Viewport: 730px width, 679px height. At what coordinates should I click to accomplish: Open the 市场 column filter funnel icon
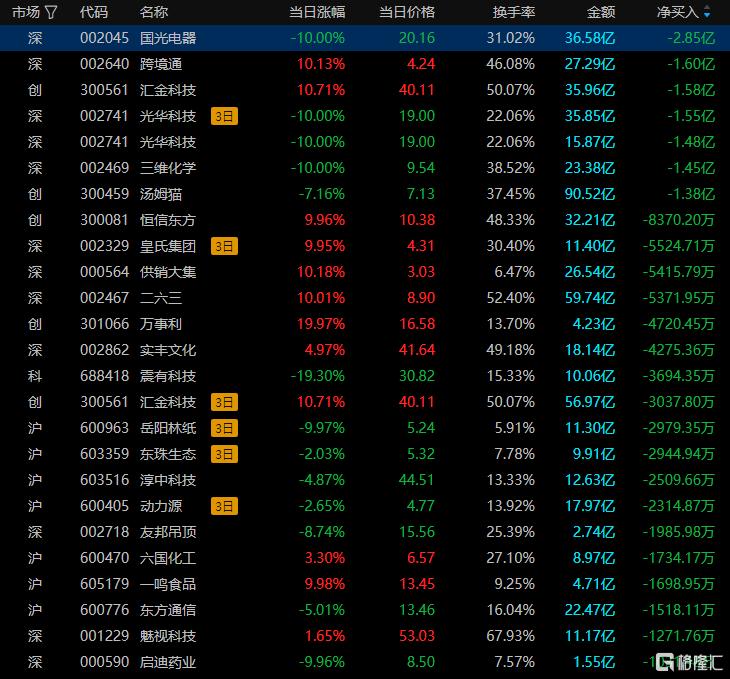pos(51,12)
